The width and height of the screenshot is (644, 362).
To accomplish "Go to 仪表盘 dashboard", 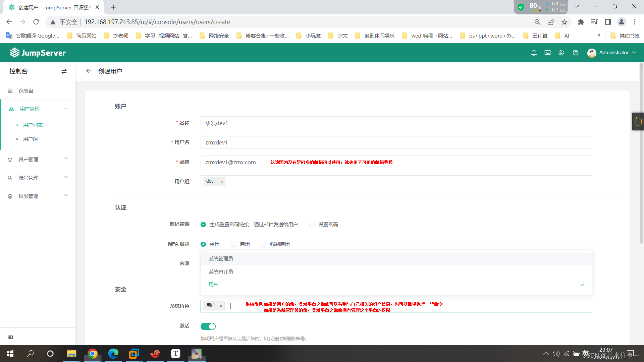I will (x=26, y=91).
